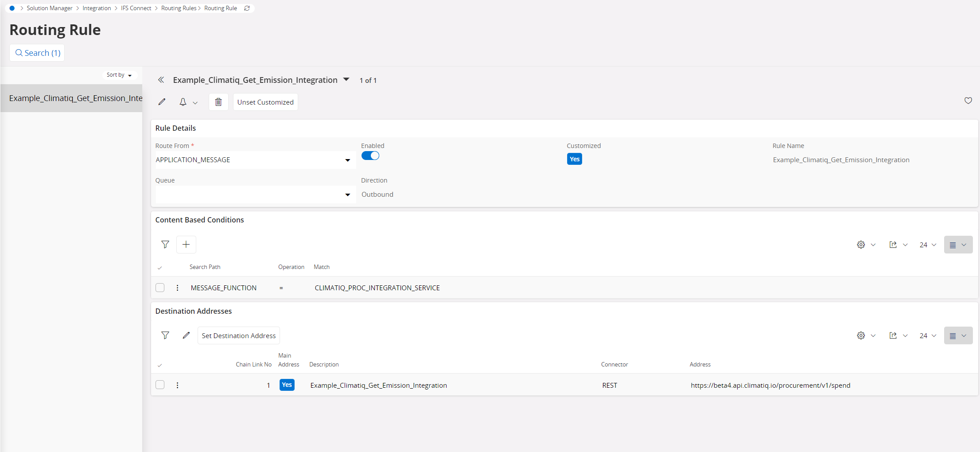980x452 pixels.
Task: Sort by Description column header
Action: (x=324, y=364)
